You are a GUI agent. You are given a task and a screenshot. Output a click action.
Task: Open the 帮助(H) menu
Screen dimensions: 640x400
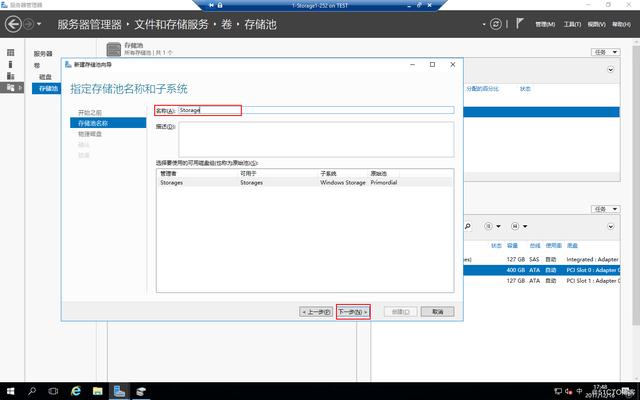[621, 24]
